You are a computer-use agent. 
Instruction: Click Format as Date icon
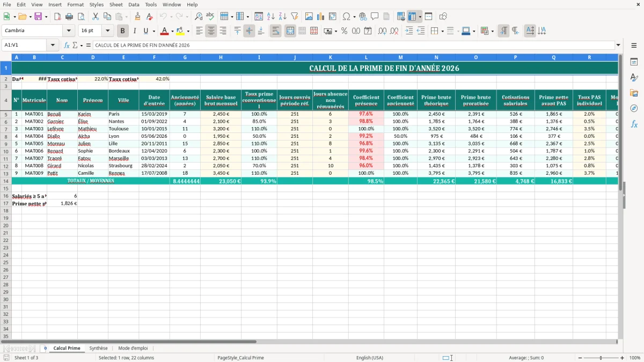pos(368,31)
